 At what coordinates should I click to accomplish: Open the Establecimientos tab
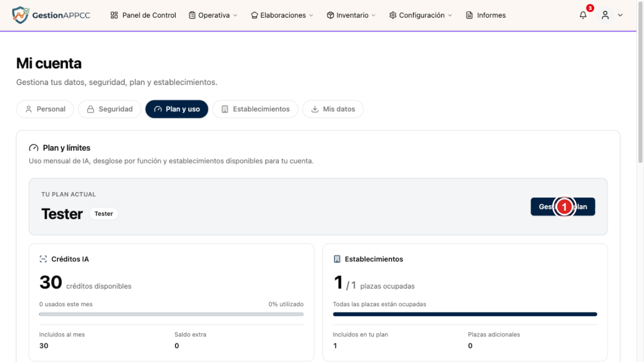coord(255,109)
